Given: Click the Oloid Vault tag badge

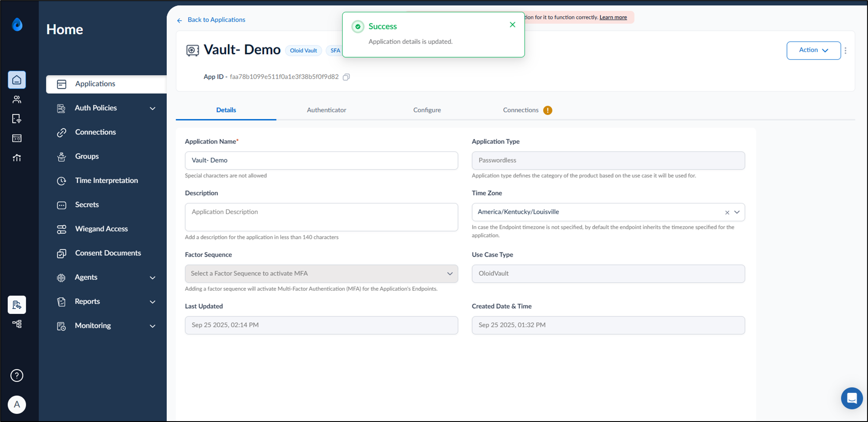Looking at the screenshot, I should (x=303, y=51).
